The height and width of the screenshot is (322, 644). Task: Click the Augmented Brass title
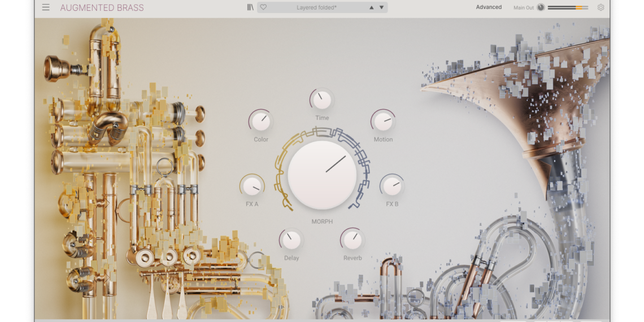(102, 8)
